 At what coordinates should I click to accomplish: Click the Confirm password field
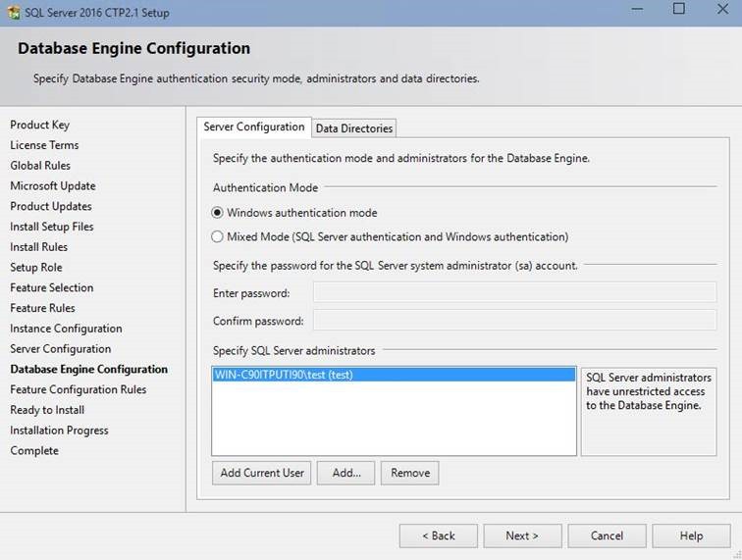[x=514, y=320]
